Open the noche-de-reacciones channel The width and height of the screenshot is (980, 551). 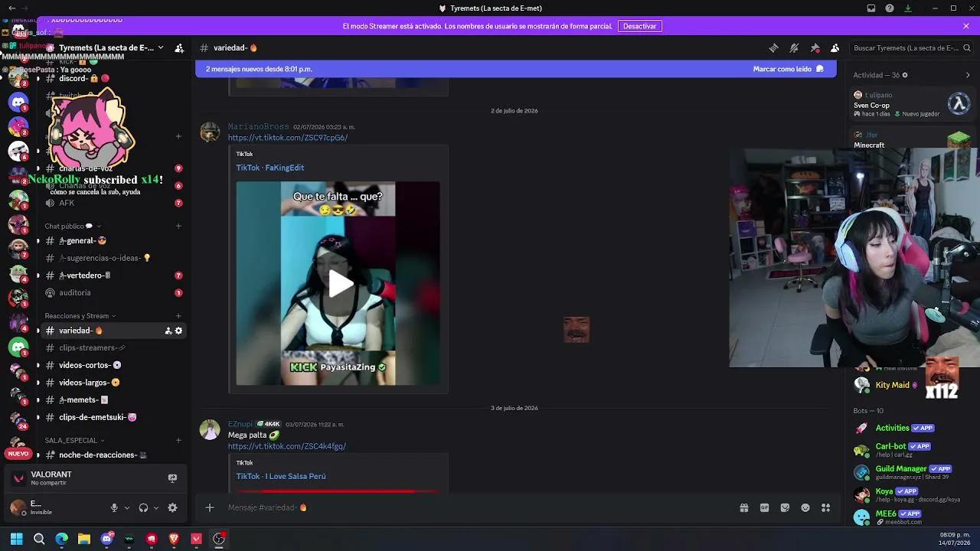[x=115, y=455]
